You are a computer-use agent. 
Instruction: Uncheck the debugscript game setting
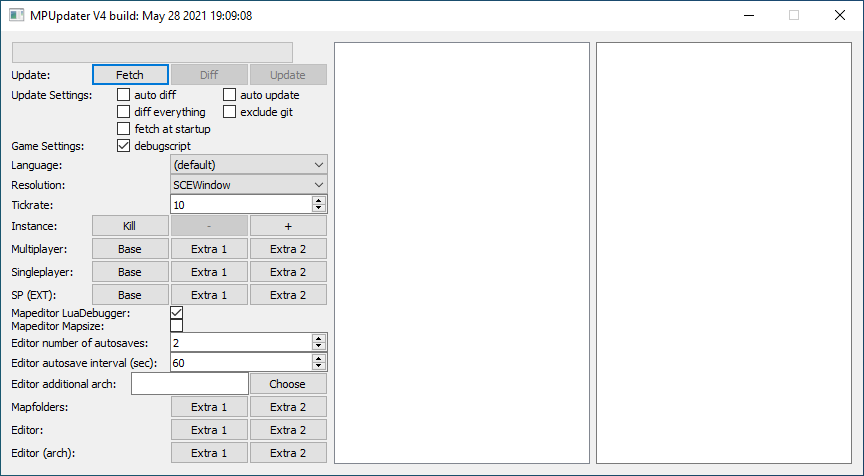coord(124,146)
